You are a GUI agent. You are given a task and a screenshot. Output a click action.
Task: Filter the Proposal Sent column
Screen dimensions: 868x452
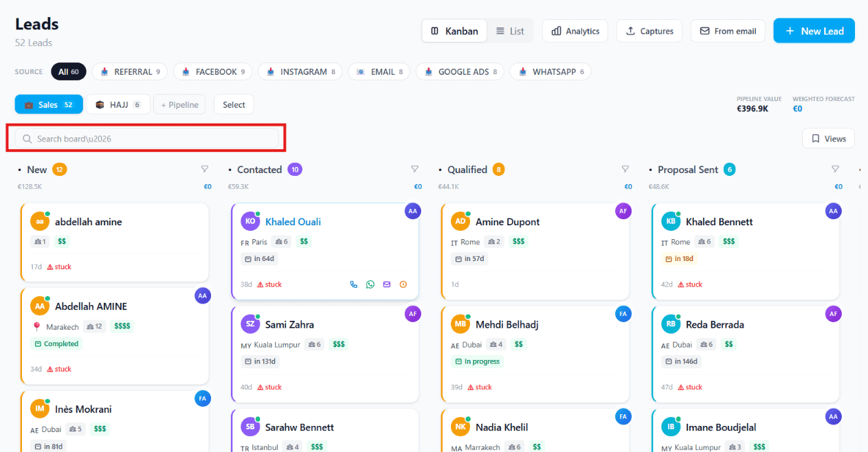tap(835, 169)
